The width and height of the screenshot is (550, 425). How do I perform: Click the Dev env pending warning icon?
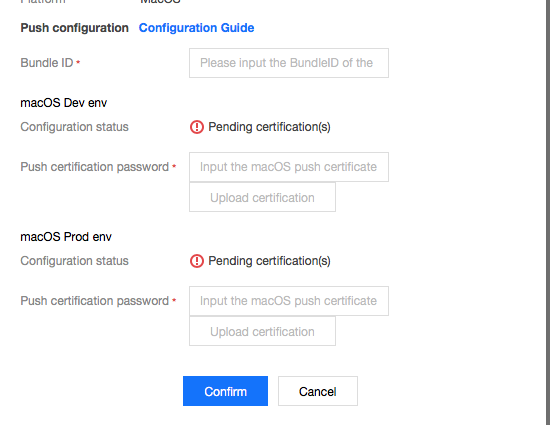(x=197, y=127)
